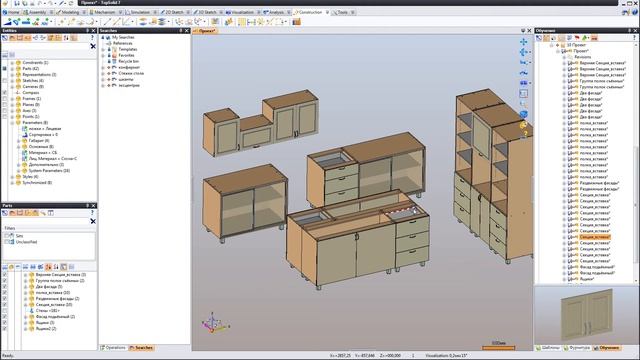
Task: Click the help question mark in Entities panel
Action: pos(92,38)
